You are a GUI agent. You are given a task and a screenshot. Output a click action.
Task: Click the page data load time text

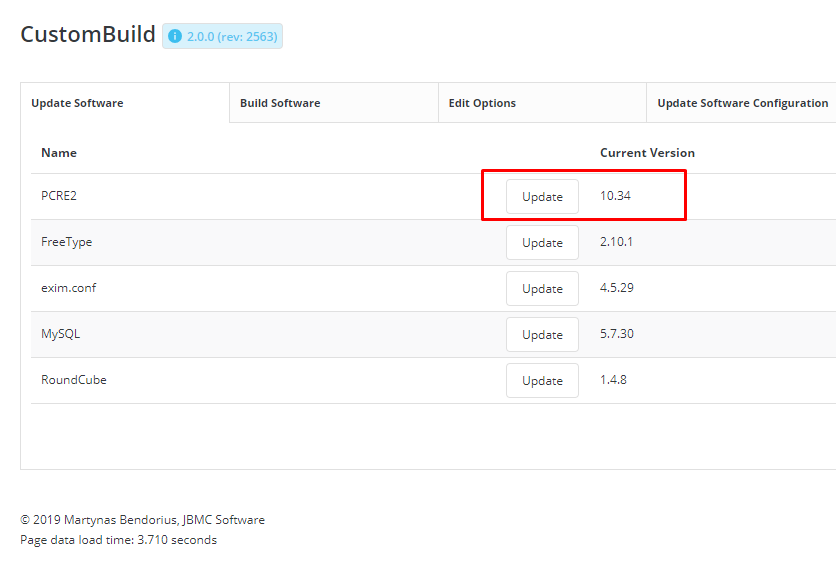click(x=118, y=540)
